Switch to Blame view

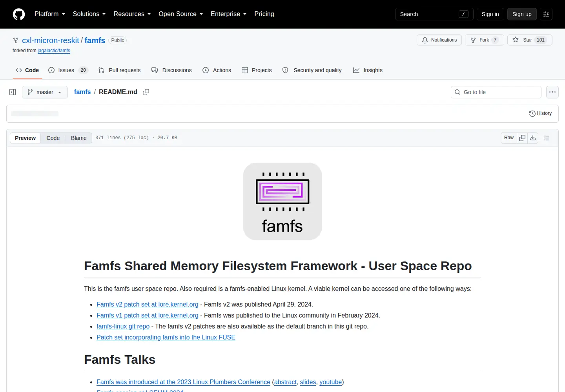78,138
